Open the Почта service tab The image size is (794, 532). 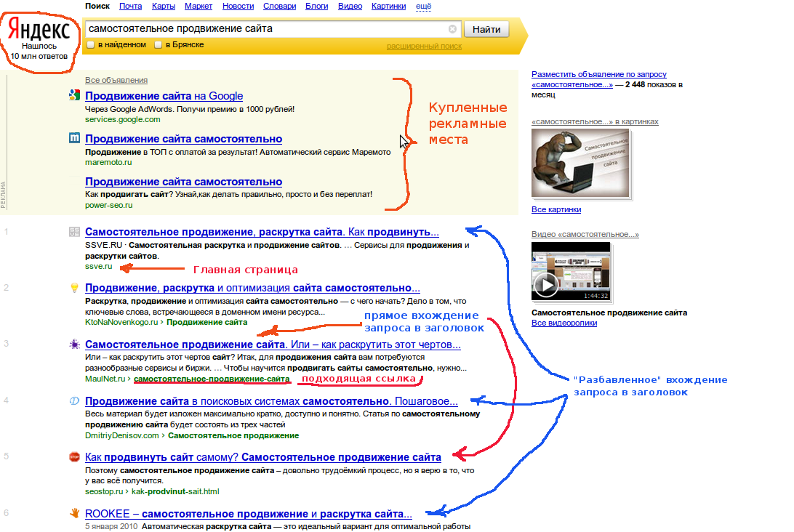click(131, 6)
